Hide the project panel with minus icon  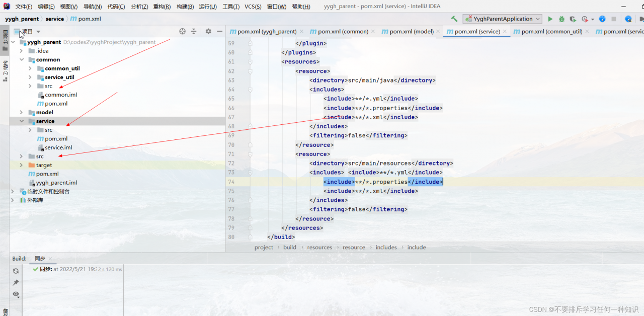pyautogui.click(x=219, y=31)
